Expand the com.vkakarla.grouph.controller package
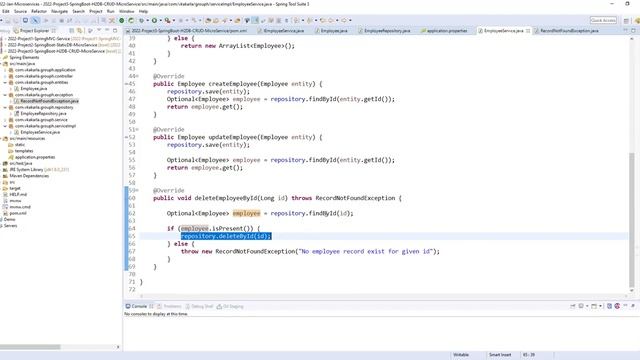 (5, 76)
